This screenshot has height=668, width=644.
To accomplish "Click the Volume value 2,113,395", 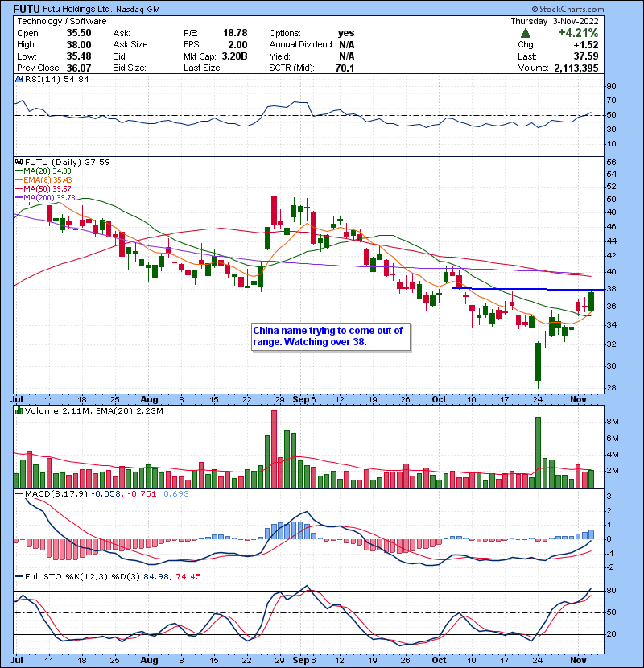I will point(576,68).
